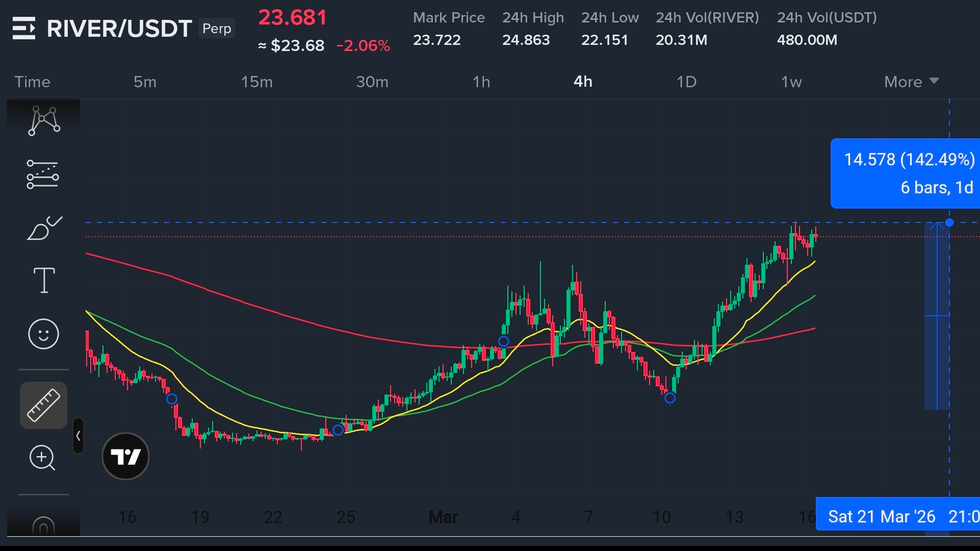Select the XABCD pattern drawing tool
The width and height of the screenshot is (980, 551).
tap(44, 120)
